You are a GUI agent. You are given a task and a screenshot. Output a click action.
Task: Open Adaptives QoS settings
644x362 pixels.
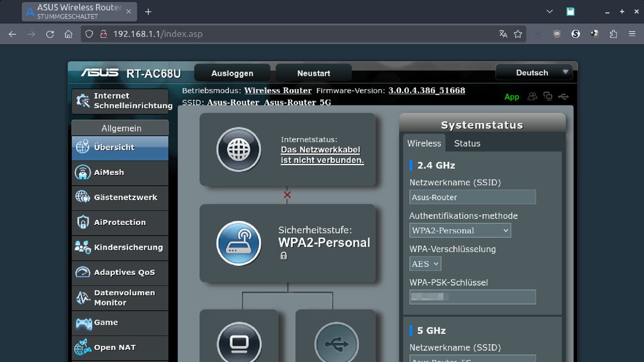coord(82,272)
